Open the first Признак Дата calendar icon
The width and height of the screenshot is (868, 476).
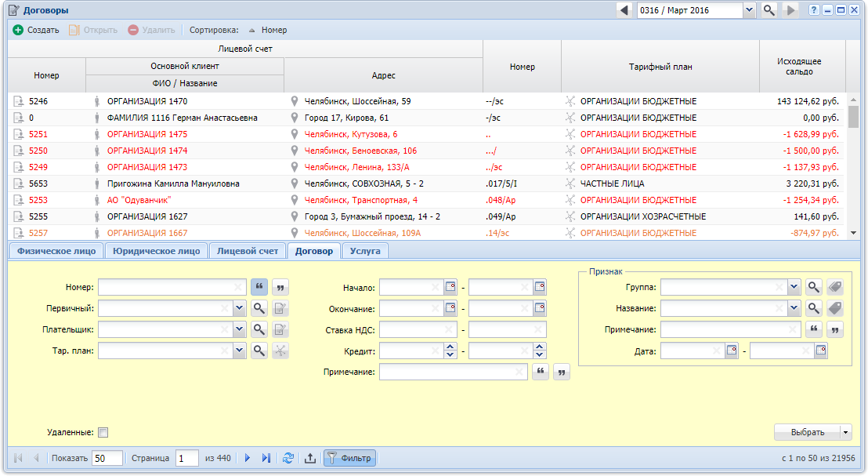pos(732,351)
